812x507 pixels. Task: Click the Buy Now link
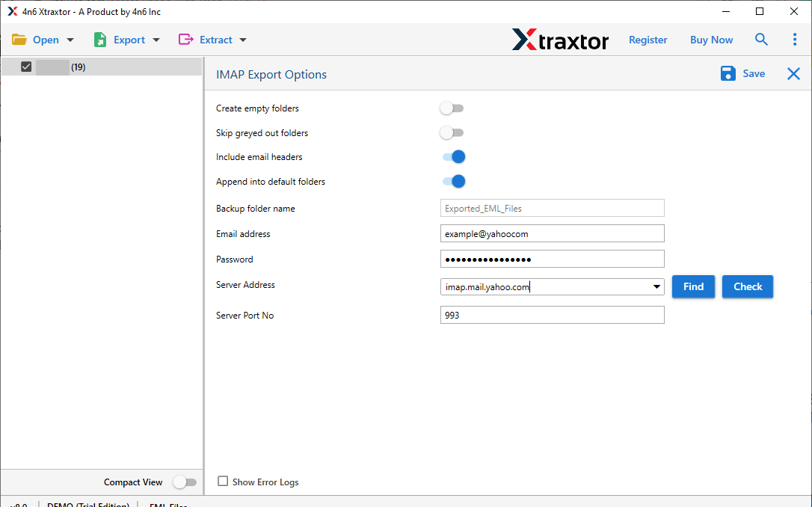pos(711,40)
